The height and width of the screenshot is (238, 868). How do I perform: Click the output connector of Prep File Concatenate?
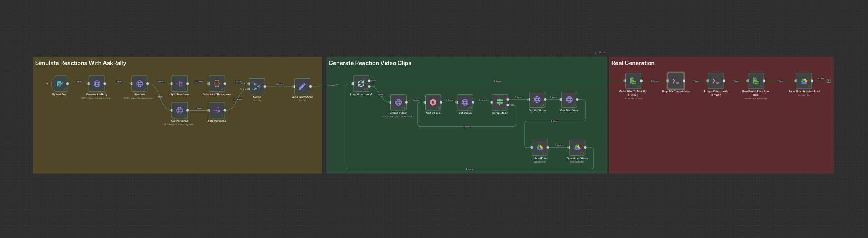click(x=684, y=81)
